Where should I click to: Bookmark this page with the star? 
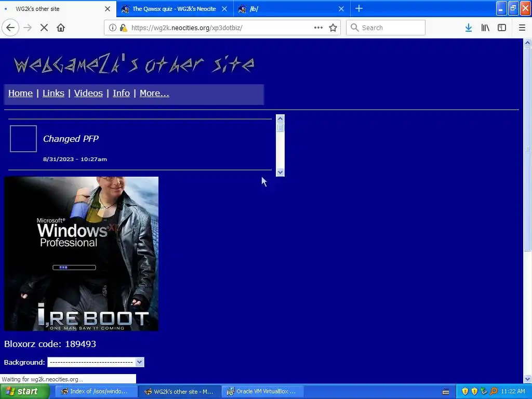click(333, 28)
